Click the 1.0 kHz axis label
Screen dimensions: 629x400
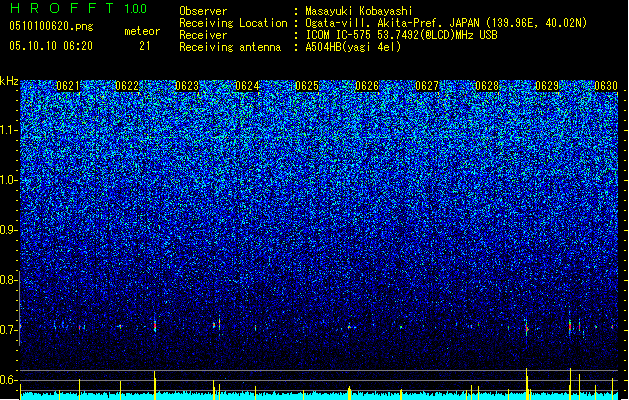point(8,180)
